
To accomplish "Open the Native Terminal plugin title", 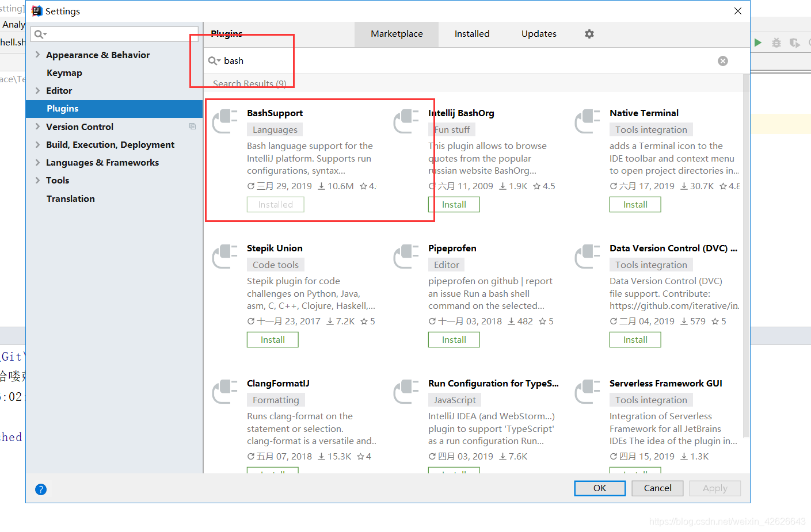I will (x=644, y=113).
